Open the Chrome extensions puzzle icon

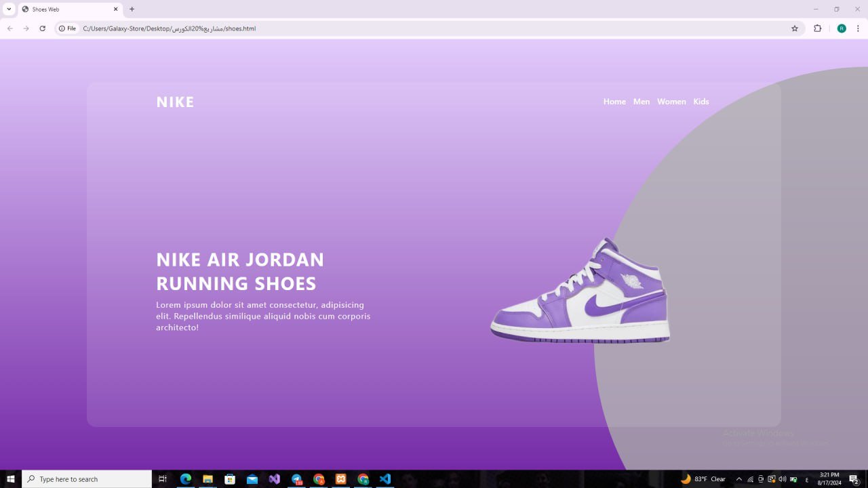817,28
